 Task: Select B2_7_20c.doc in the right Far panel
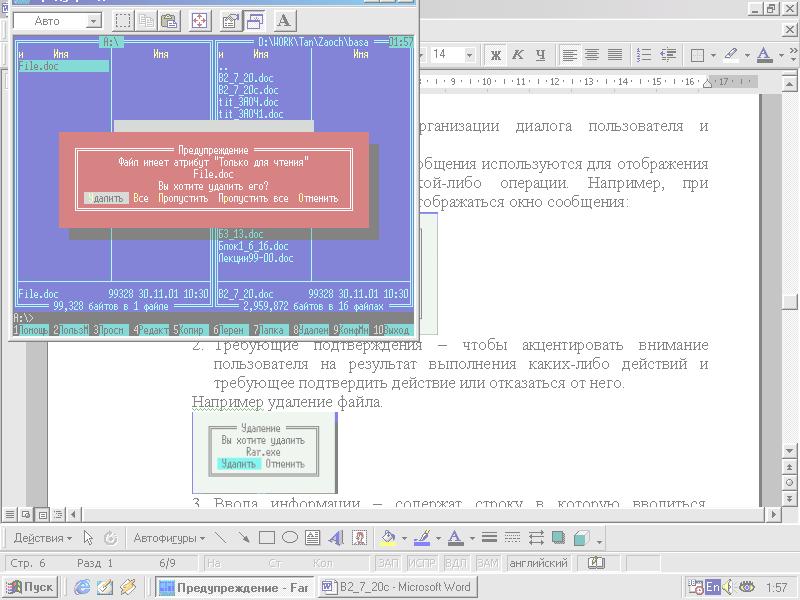pos(248,90)
